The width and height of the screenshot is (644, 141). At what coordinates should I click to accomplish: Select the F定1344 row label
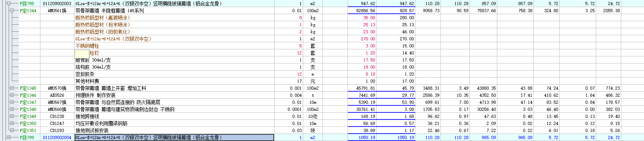(28, 11)
